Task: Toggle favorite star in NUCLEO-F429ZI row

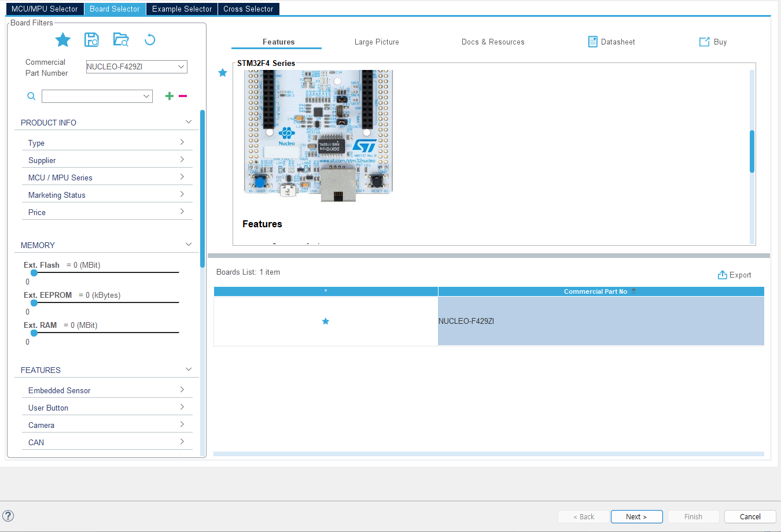Action: click(x=326, y=321)
